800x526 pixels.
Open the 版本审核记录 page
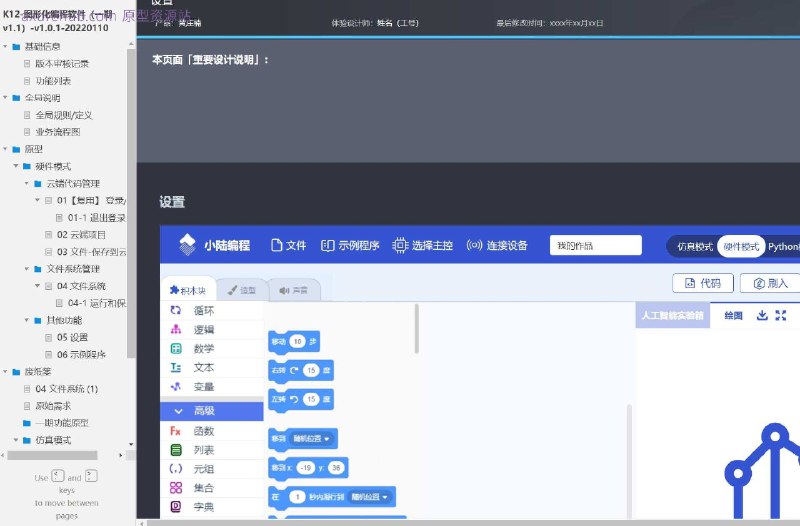pos(62,64)
